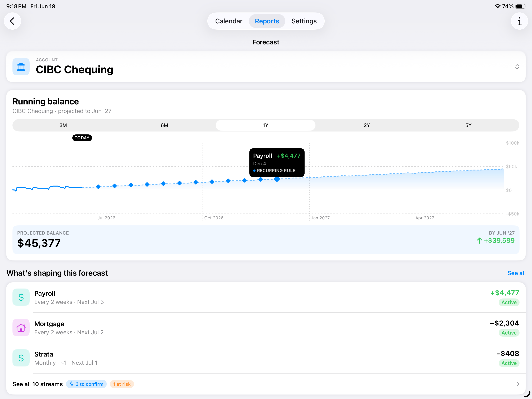Choose the 5Y chart range

(468, 125)
